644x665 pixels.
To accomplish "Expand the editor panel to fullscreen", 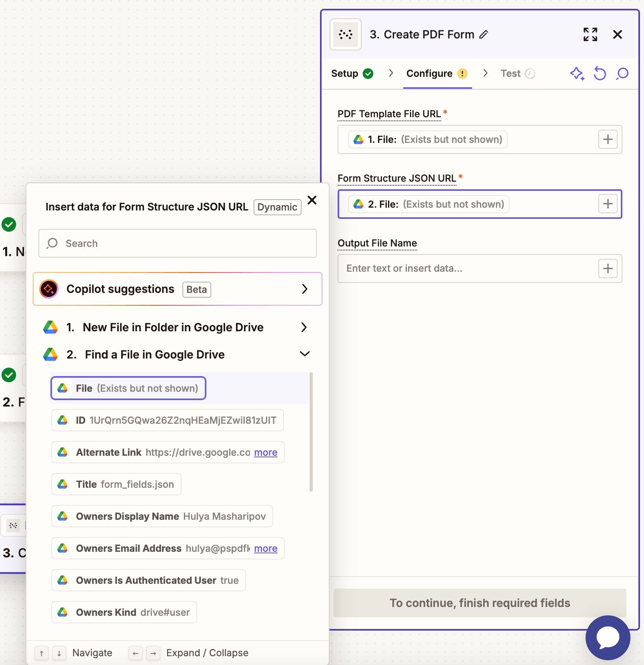I will coord(590,35).
